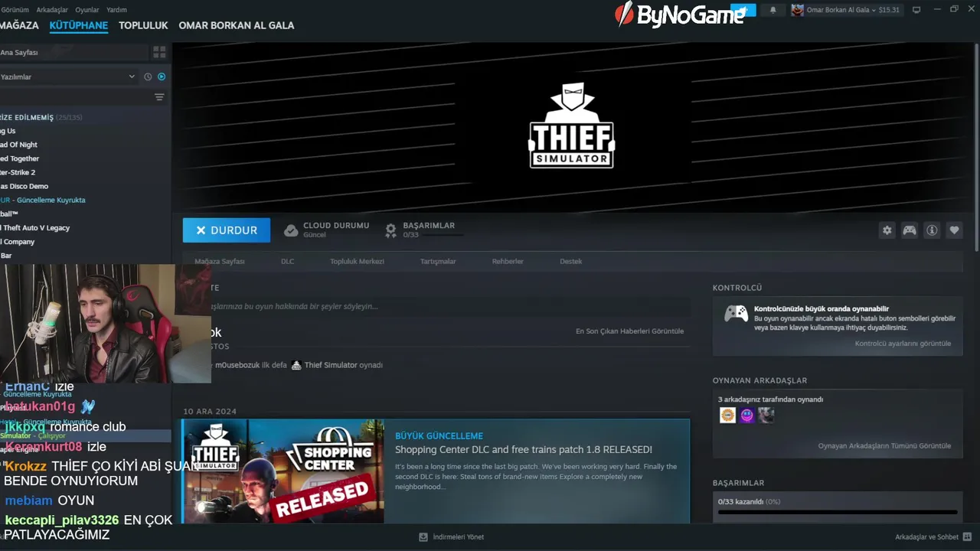Open game settings gear icon
This screenshot has width=980, height=551.
pos(887,230)
